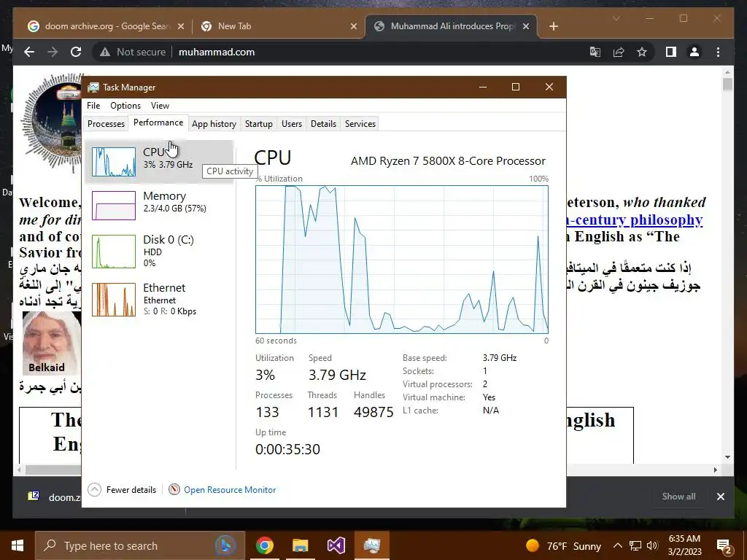
Task: Click the Task Manager taskbar icon
Action: click(x=371, y=545)
